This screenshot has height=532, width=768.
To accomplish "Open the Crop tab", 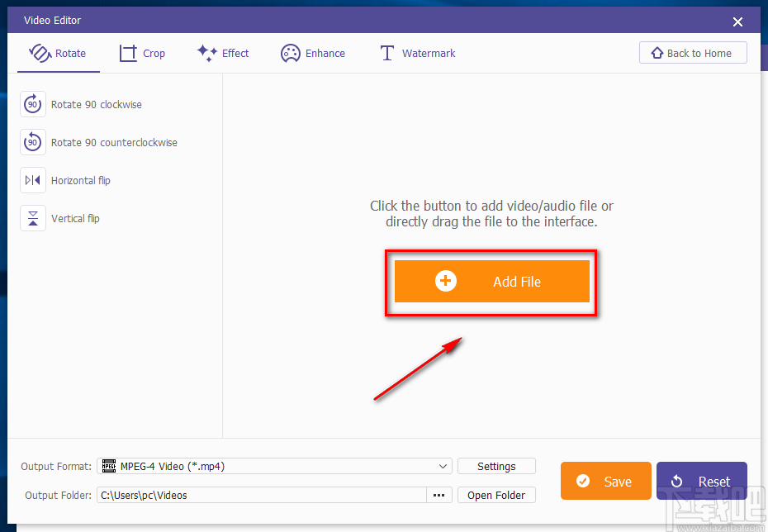I will pyautogui.click(x=142, y=54).
